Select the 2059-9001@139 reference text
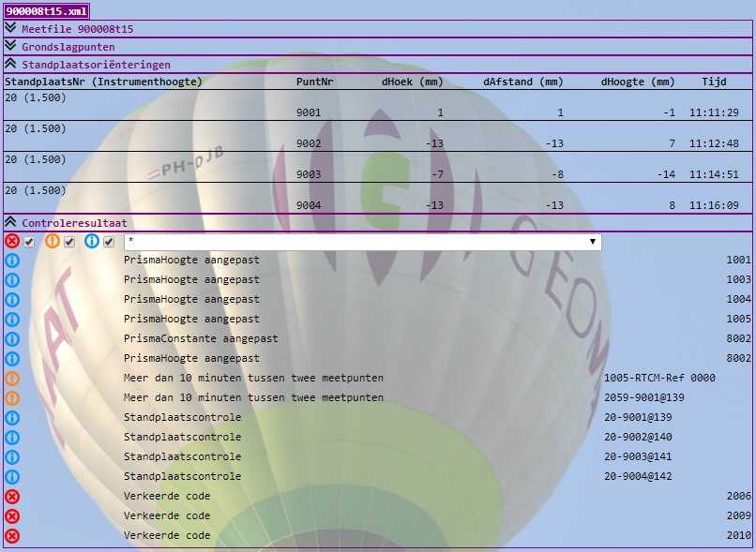This screenshot has height=552, width=756. click(644, 397)
